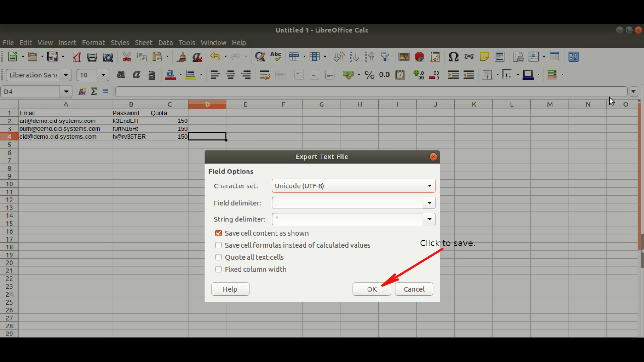Expand String delimiter dropdown arrow
This screenshot has width=644, height=362.
429,219
